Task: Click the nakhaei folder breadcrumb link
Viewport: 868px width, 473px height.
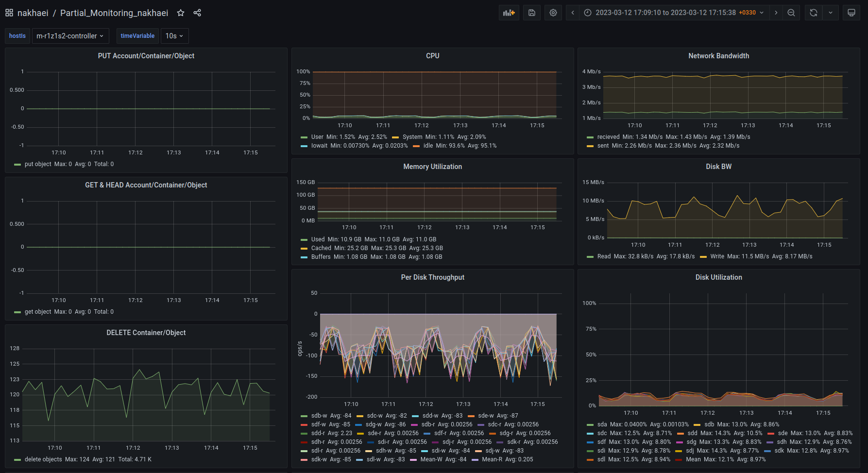Action: (x=33, y=13)
